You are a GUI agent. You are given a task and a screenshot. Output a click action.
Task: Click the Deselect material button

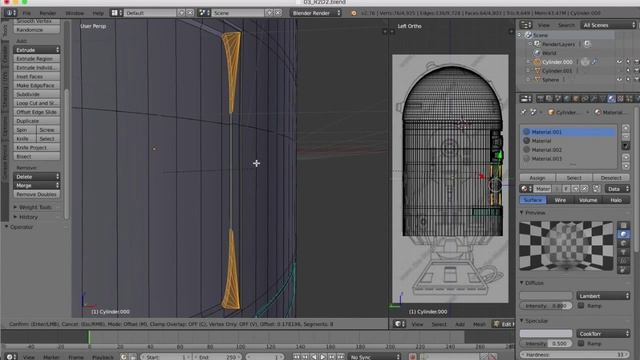pos(611,178)
